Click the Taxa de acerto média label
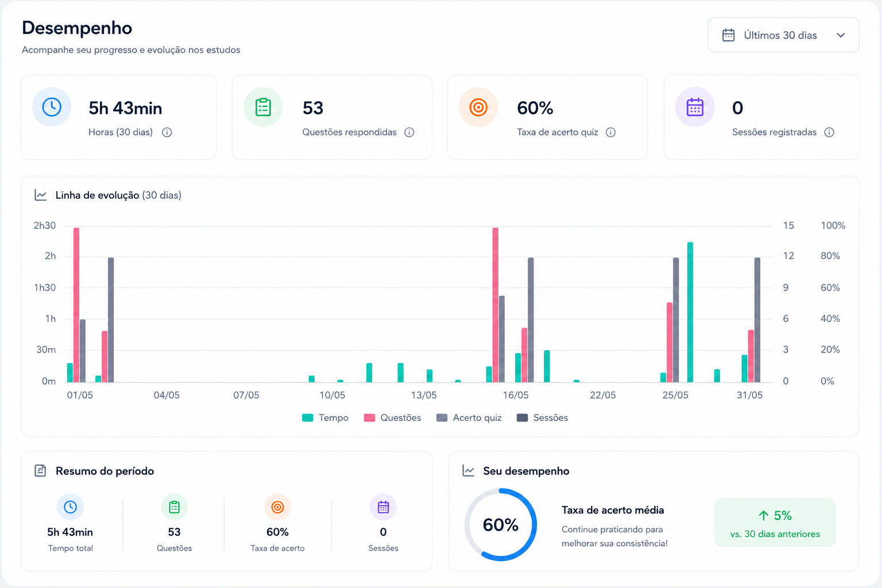 [x=613, y=510]
